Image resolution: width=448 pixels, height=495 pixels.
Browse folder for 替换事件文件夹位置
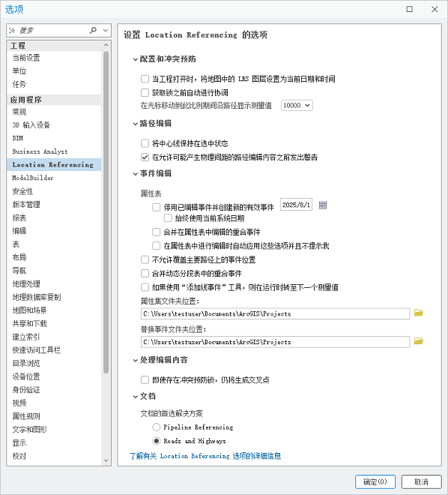pyautogui.click(x=418, y=341)
